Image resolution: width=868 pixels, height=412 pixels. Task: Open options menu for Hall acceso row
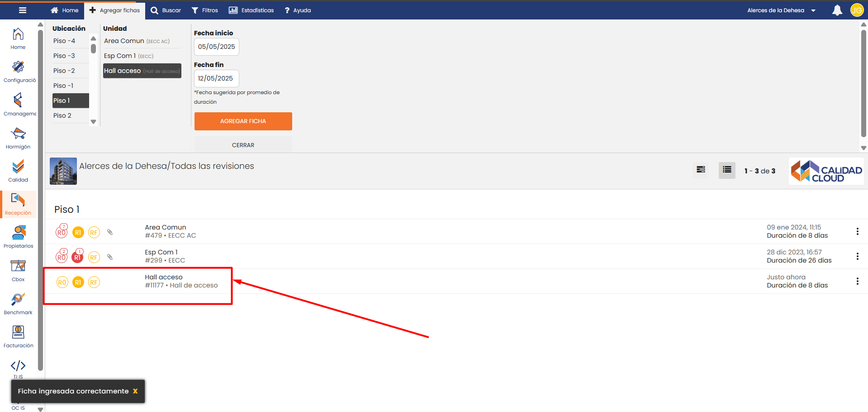click(857, 281)
